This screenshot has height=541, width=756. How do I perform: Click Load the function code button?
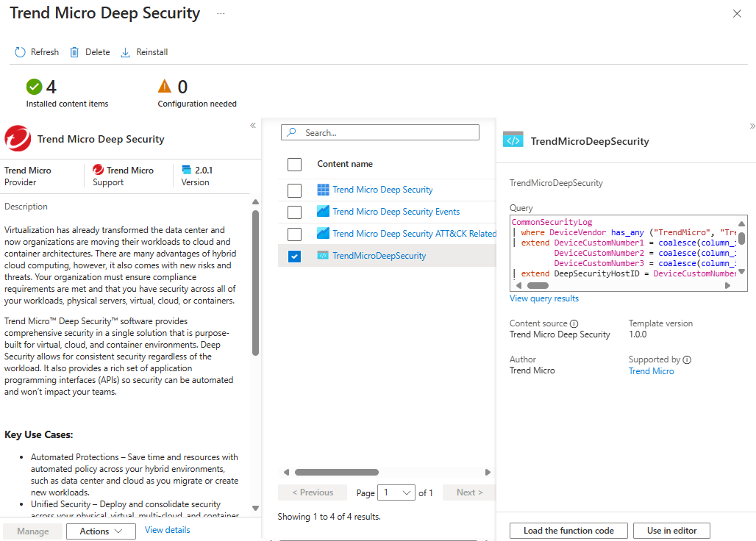click(x=568, y=531)
